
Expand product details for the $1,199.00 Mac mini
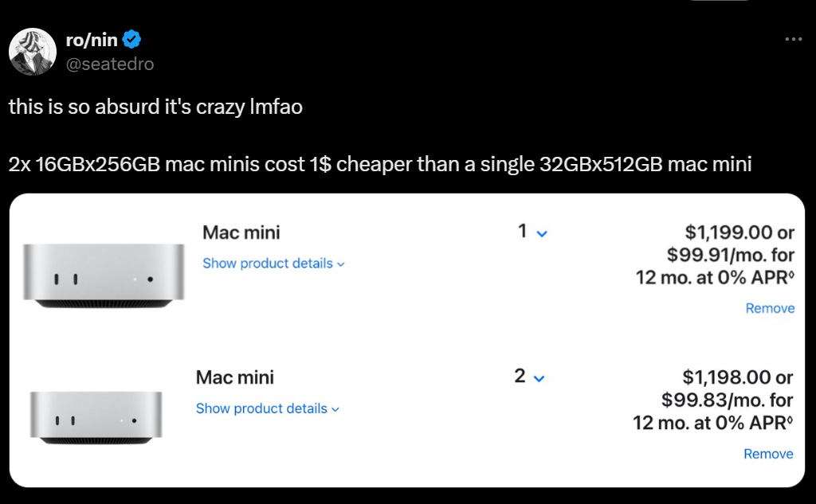pyautogui.click(x=273, y=264)
